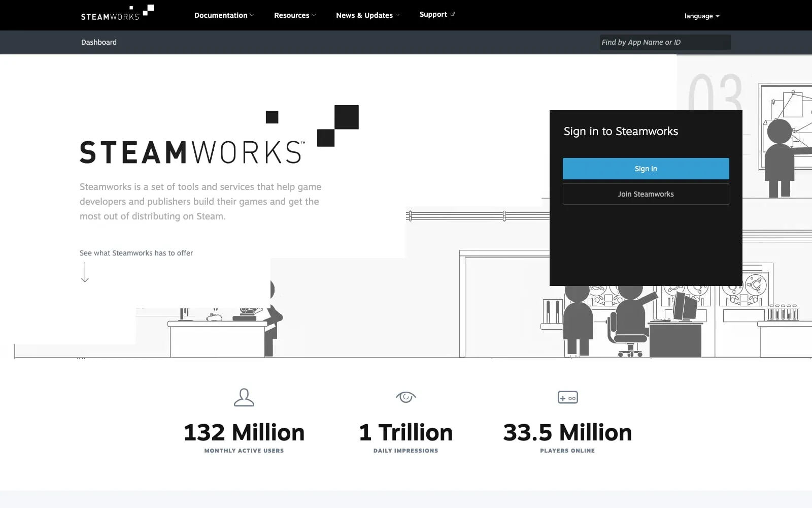Click 'See what Steamworks has to offer'
This screenshot has width=812, height=508.
click(x=136, y=253)
